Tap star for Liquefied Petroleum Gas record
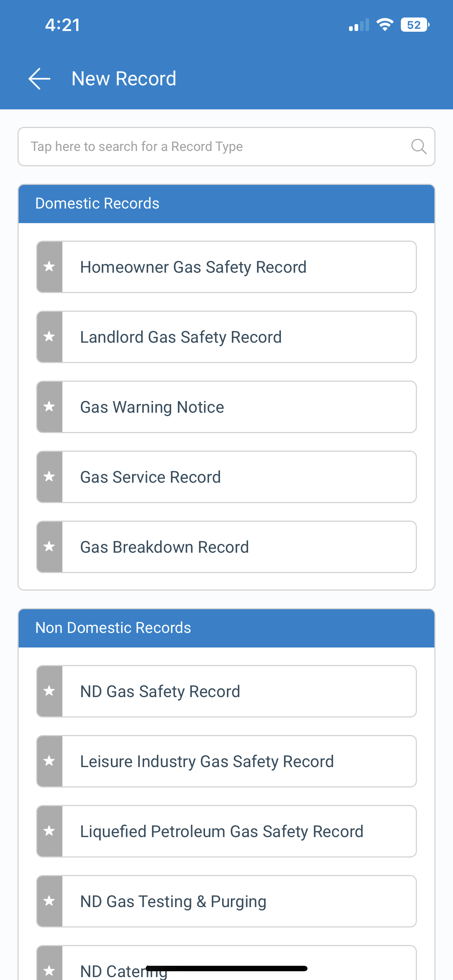Image resolution: width=453 pixels, height=980 pixels. click(x=50, y=831)
